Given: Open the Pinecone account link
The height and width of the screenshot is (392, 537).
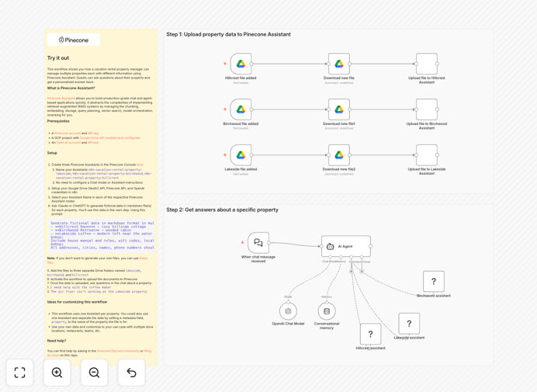Looking at the screenshot, I should pyautogui.click(x=68, y=133).
